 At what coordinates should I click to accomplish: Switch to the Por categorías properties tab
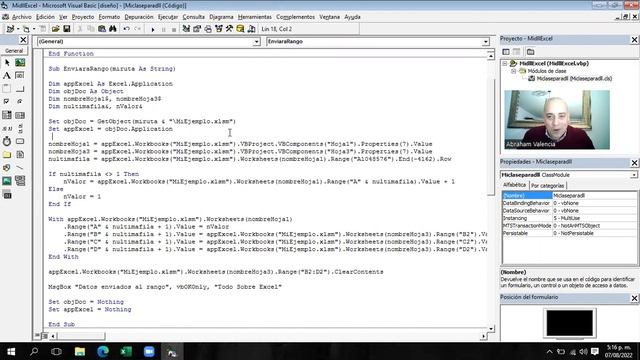(547, 185)
